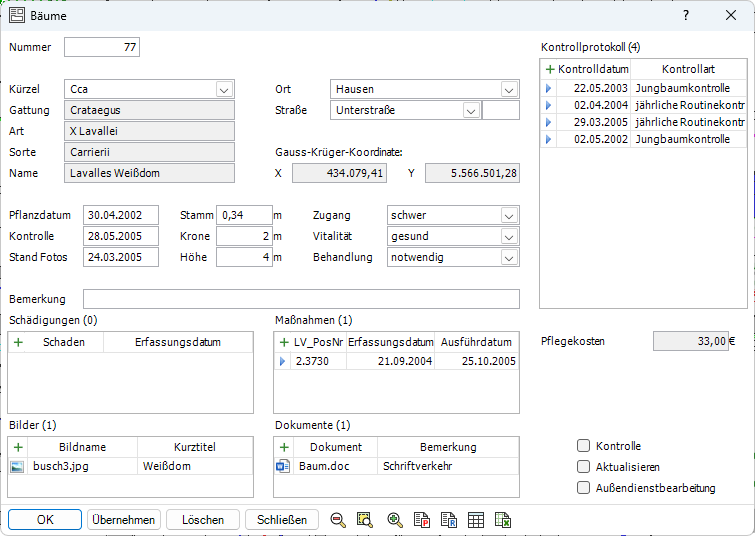Check the Außendienstbearbeitung option
Viewport: 755px width, 536px height.
tap(583, 488)
